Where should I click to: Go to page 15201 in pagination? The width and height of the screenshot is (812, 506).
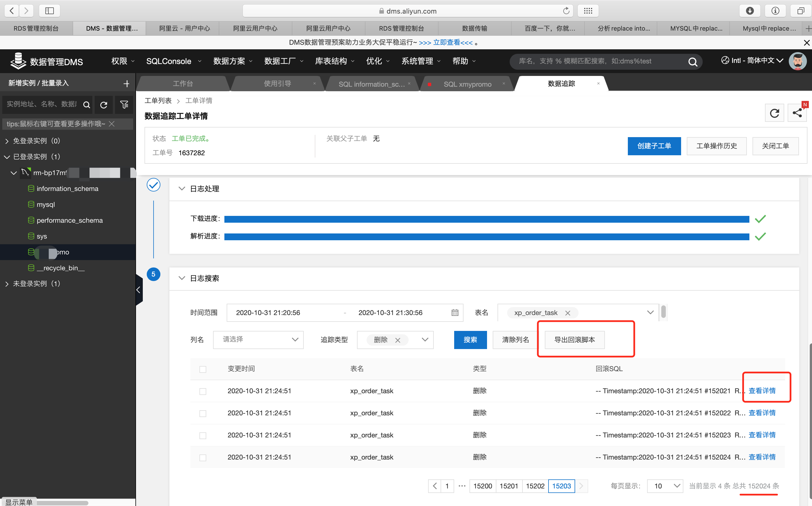click(x=509, y=486)
